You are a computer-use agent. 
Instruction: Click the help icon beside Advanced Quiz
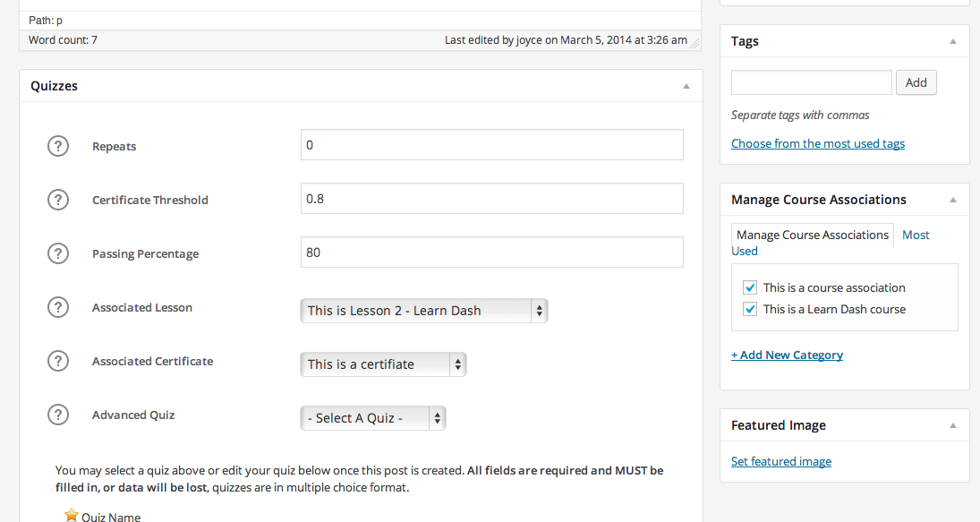click(x=58, y=415)
